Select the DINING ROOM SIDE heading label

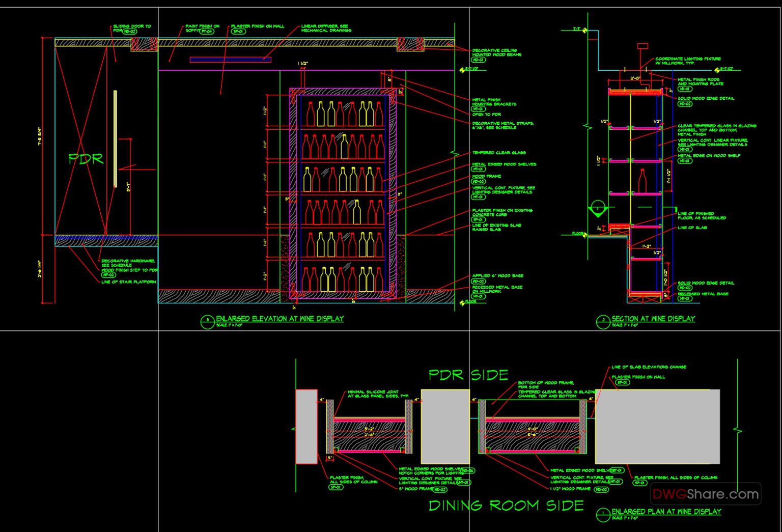tap(507, 506)
